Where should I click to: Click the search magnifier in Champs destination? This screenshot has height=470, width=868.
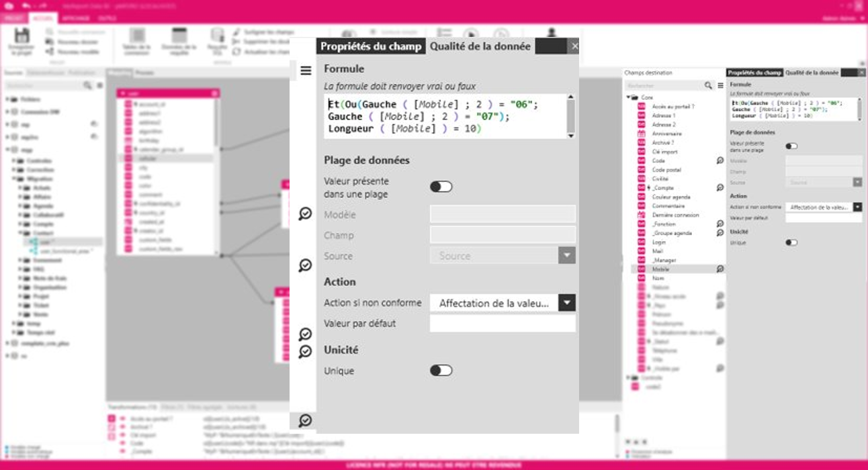[708, 86]
